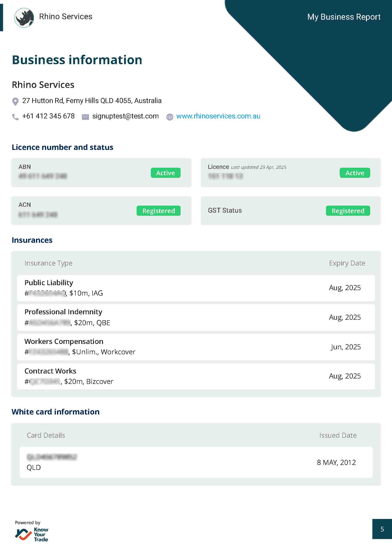
Task: Select the Public Liability insurance row
Action: (x=196, y=288)
